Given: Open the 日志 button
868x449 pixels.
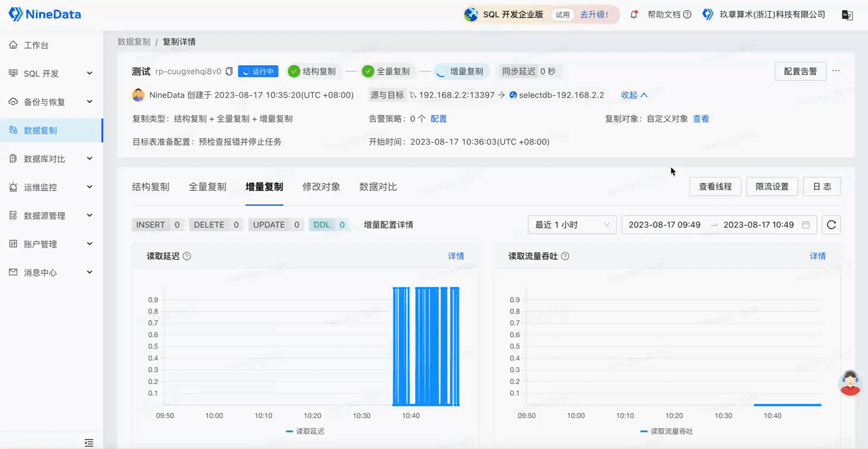Looking at the screenshot, I should pos(822,187).
